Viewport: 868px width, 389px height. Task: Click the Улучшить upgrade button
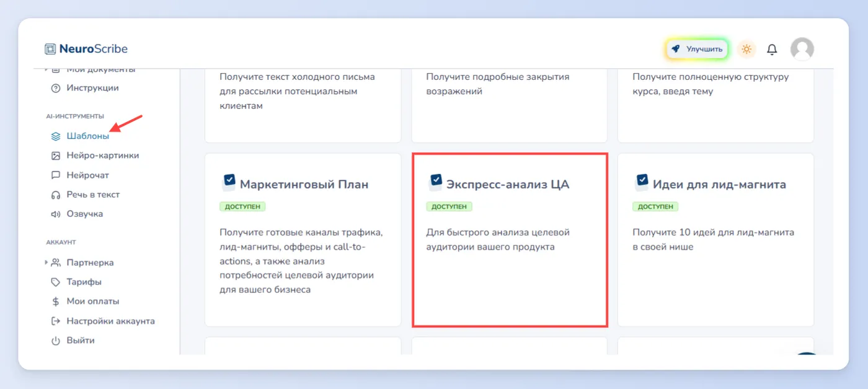pos(697,49)
